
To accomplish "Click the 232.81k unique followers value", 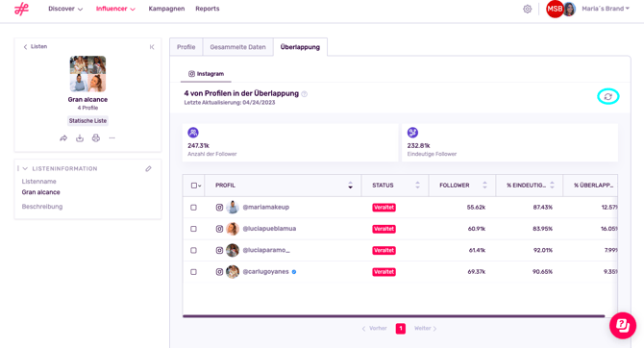I will (418, 145).
